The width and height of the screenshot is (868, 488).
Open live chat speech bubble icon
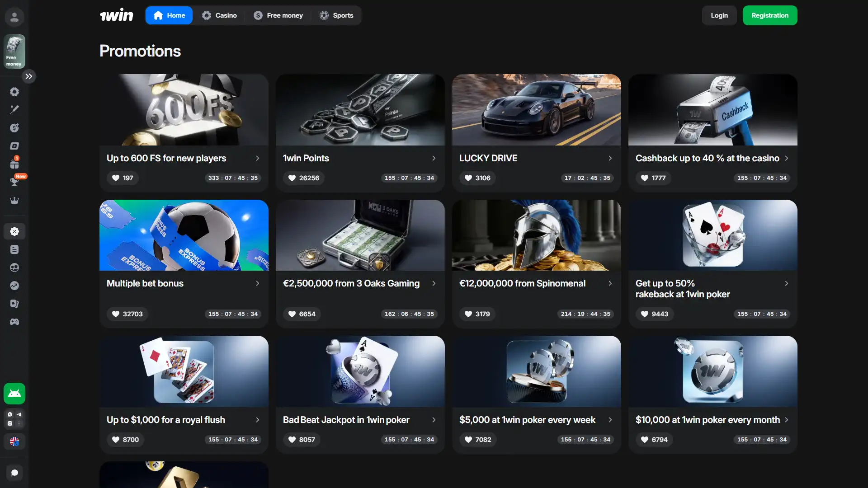click(14, 473)
